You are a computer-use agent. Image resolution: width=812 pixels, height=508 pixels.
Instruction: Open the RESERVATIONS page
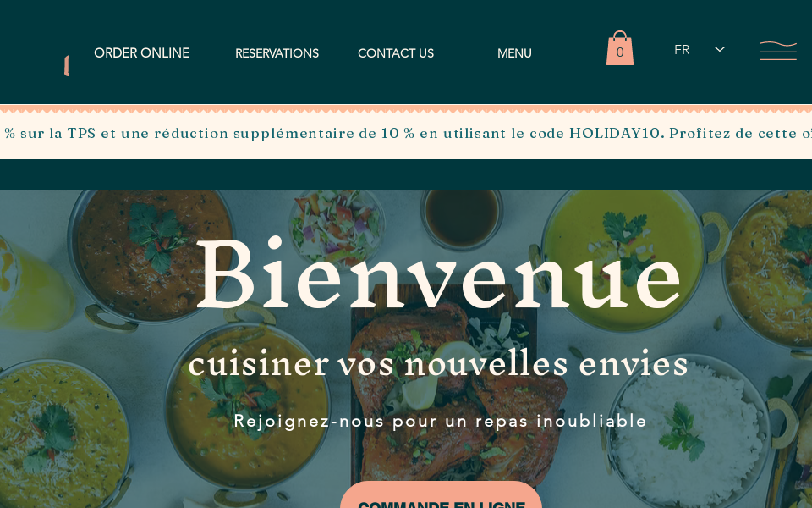coord(277,53)
